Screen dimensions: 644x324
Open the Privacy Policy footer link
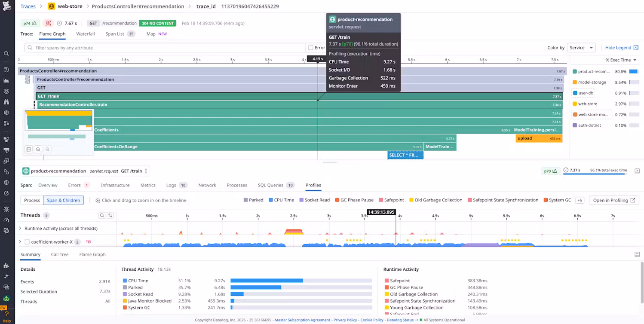(345, 320)
